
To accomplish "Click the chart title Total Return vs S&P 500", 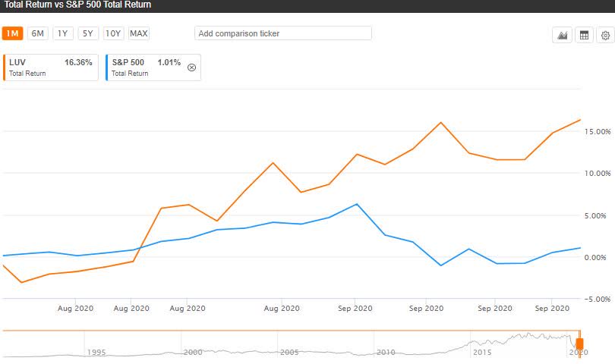I will (x=77, y=5).
